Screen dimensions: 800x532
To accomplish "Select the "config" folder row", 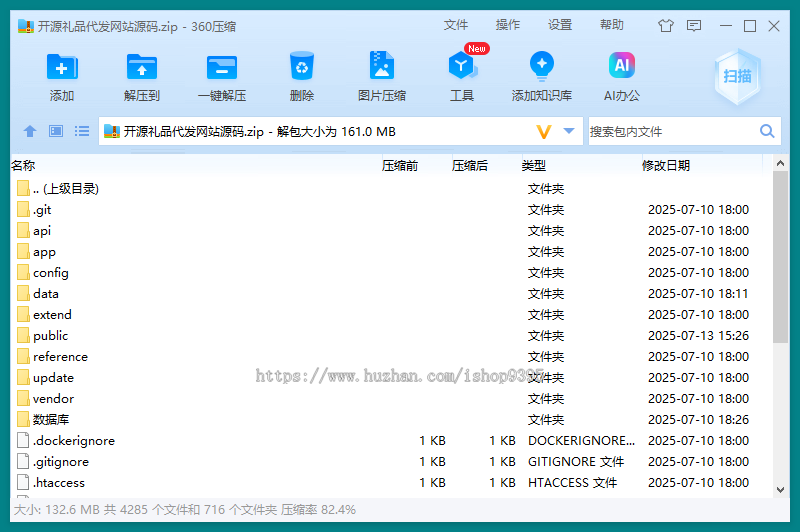I will point(391,272).
